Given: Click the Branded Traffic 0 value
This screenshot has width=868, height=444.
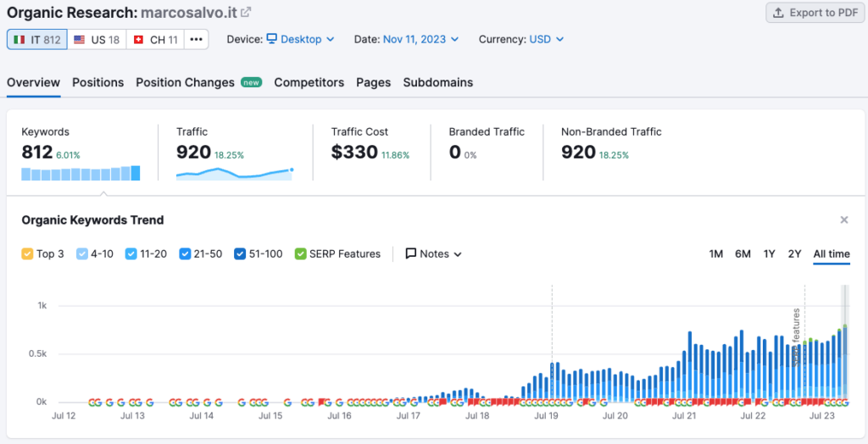Looking at the screenshot, I should coord(455,152).
